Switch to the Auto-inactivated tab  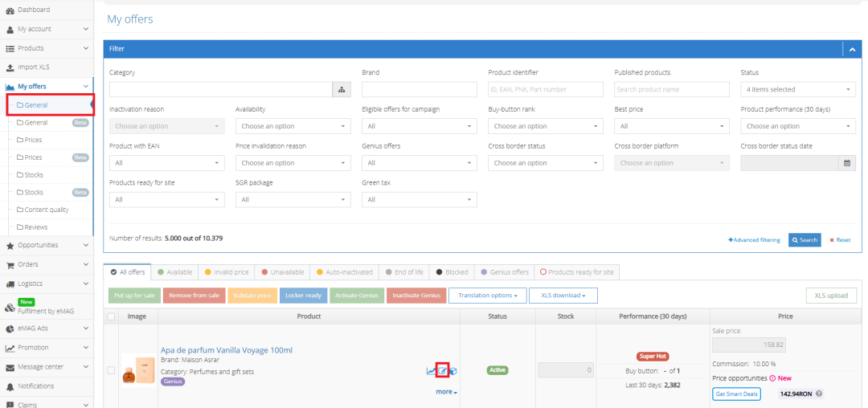(344, 272)
